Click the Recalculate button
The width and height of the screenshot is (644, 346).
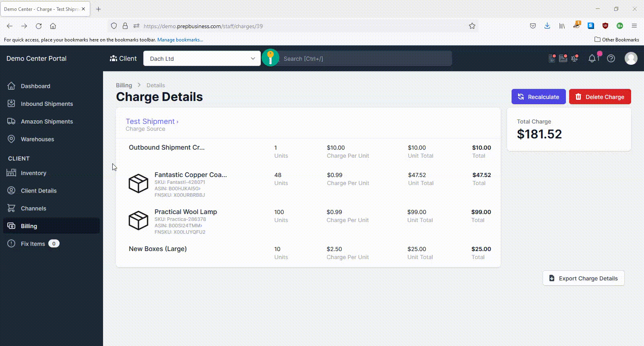tap(539, 97)
